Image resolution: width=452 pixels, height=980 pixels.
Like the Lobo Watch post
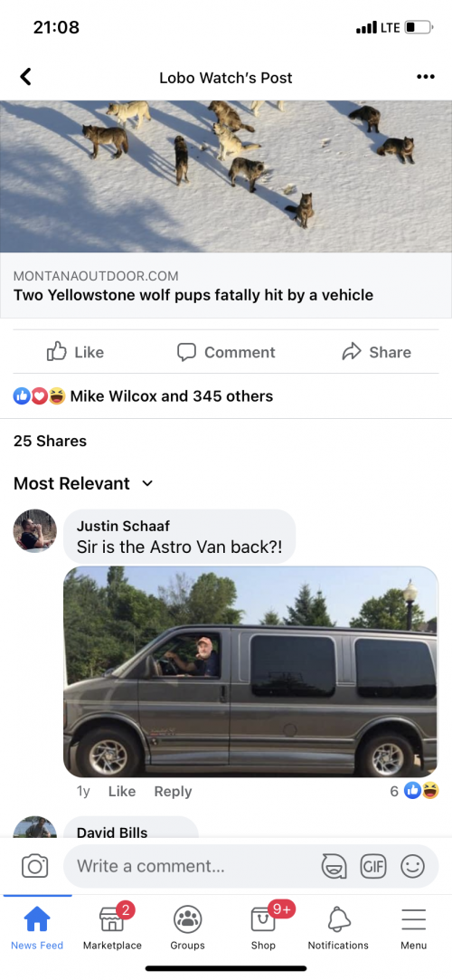coord(76,352)
